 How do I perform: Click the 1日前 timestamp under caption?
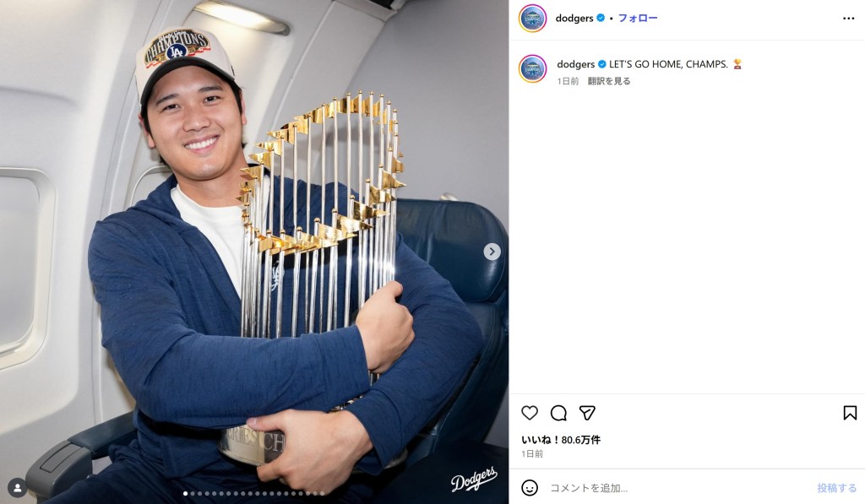(x=568, y=81)
